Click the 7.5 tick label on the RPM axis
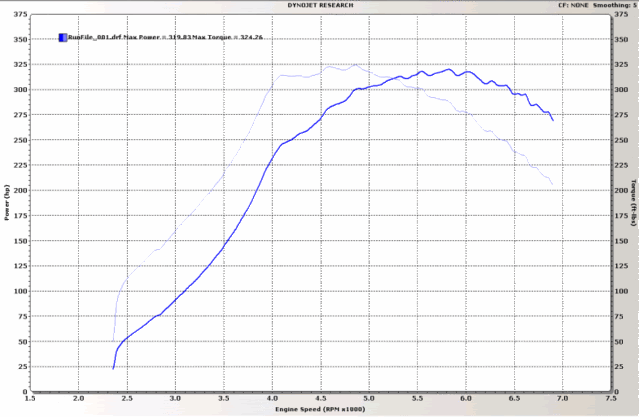Screen dimensions: 639x417 tap(610, 398)
